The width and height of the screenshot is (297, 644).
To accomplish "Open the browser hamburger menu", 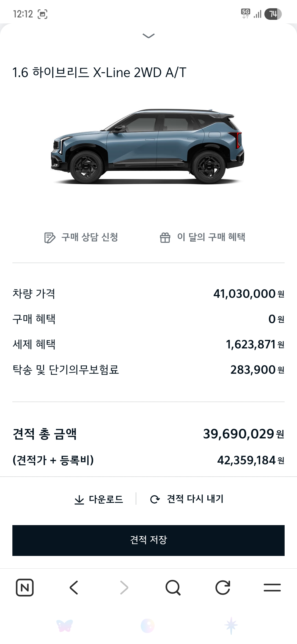I will point(272,588).
